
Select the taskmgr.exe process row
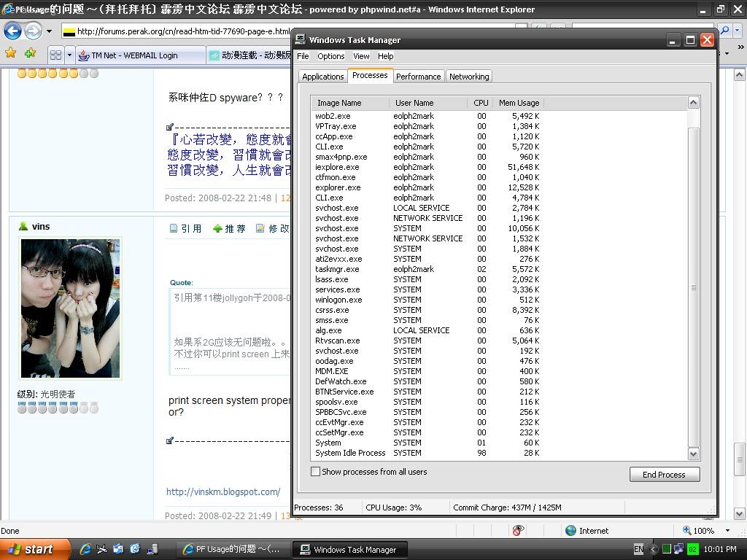pos(427,269)
